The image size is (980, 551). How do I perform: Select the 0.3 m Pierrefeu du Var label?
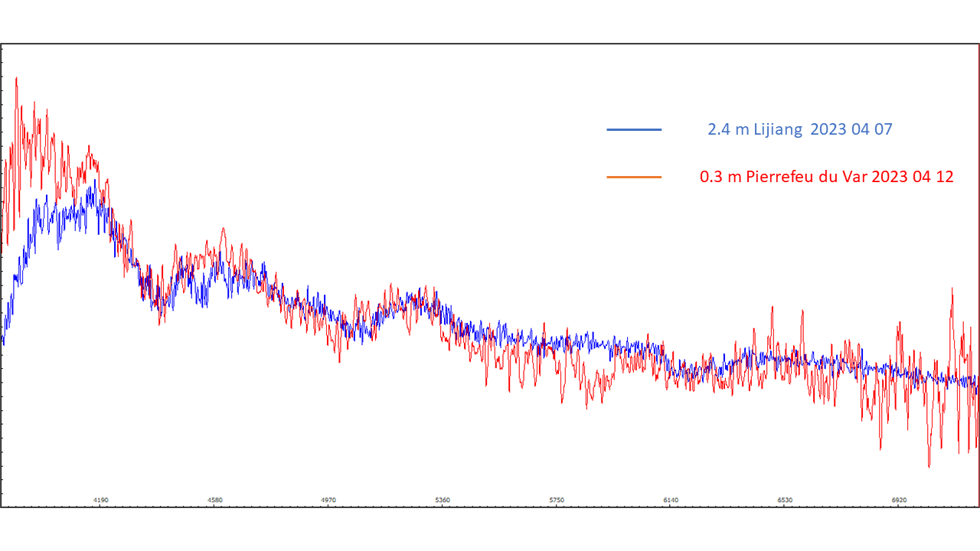pos(826,177)
